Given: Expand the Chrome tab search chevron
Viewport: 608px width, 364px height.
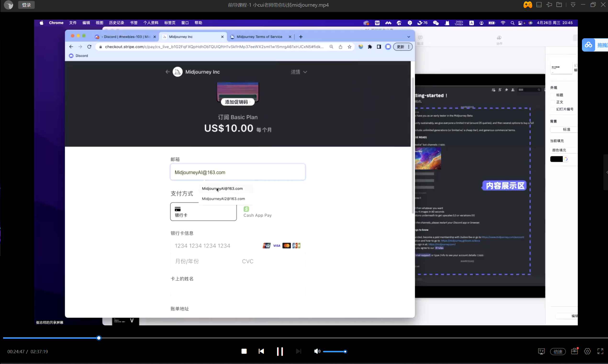Looking at the screenshot, I should tap(409, 37).
